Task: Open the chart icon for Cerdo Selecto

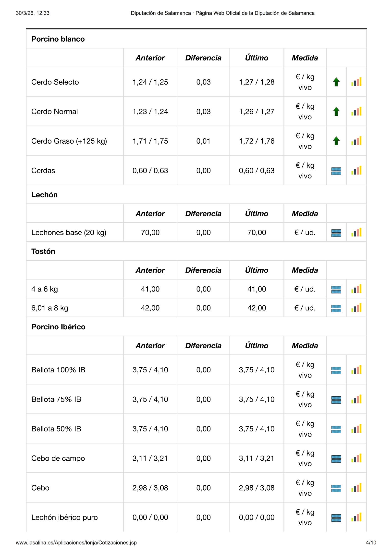Action: pyautogui.click(x=356, y=82)
